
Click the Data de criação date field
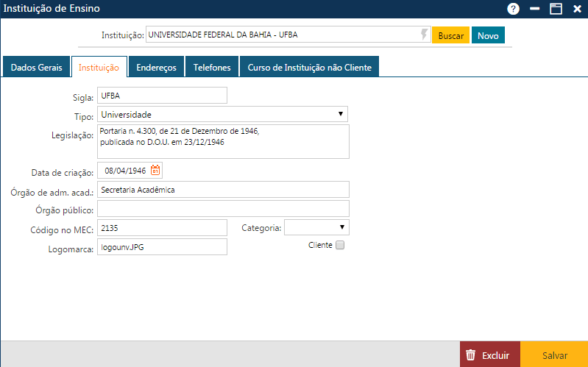coord(130,171)
